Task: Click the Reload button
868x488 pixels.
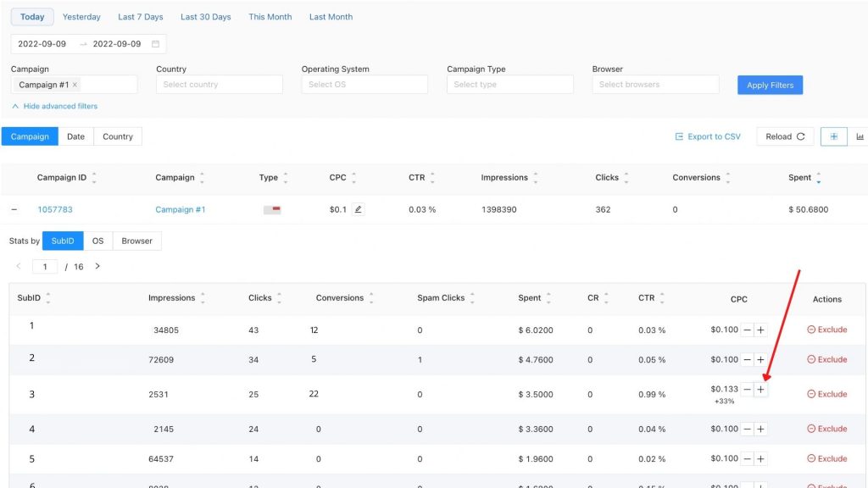Action: pos(785,136)
